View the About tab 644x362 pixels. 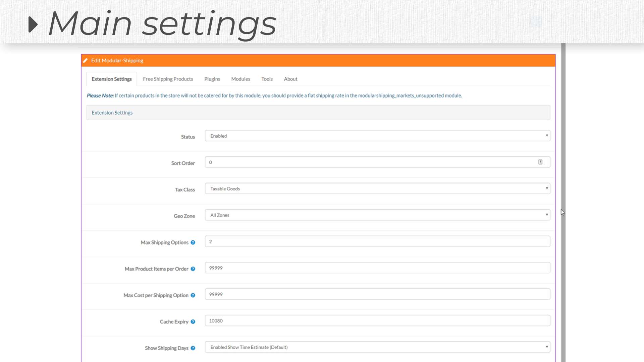tap(290, 79)
